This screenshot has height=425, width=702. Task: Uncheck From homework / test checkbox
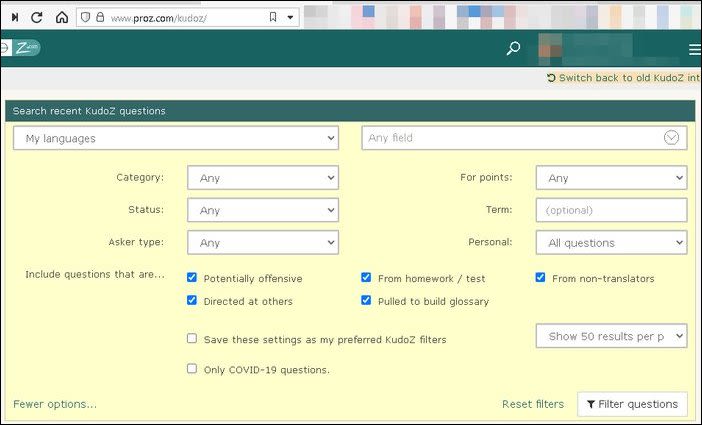366,277
